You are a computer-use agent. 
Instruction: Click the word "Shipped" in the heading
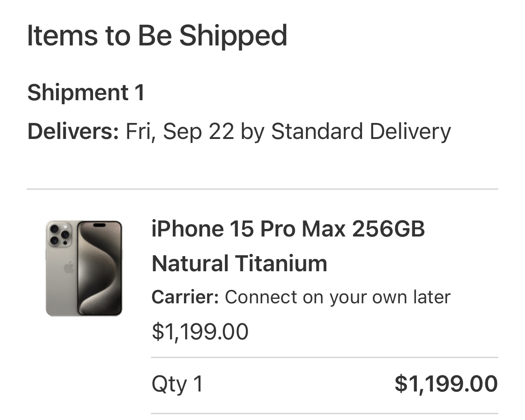tap(233, 36)
